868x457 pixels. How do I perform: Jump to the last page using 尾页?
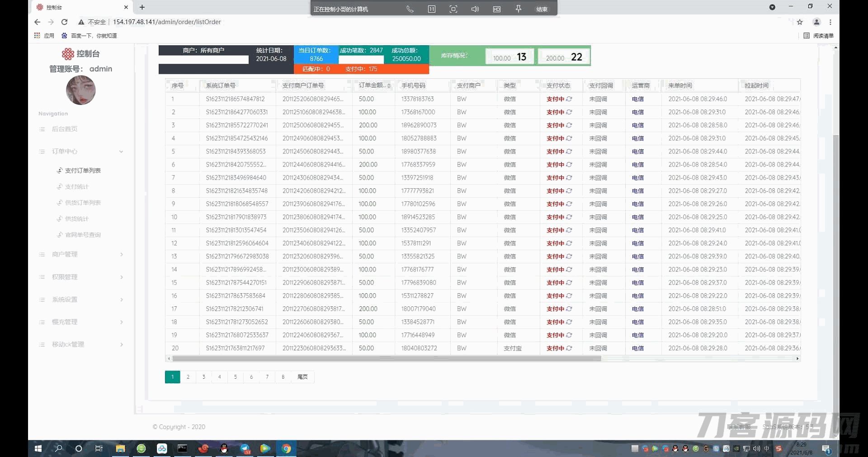(302, 377)
